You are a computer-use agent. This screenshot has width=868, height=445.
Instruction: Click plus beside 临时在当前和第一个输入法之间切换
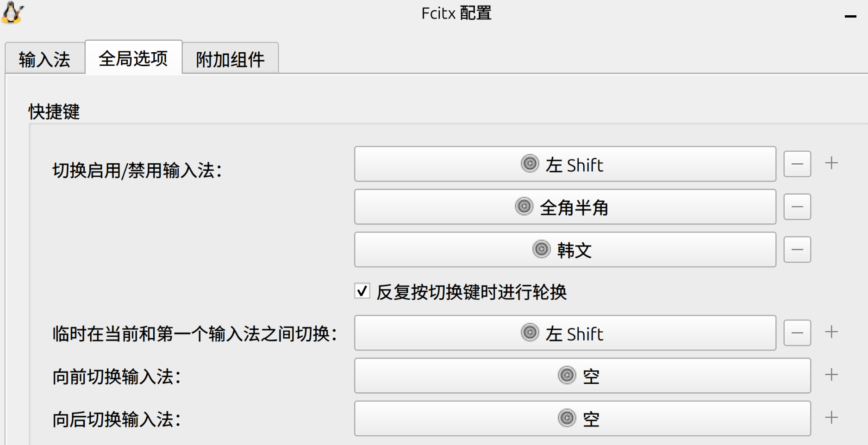click(x=832, y=331)
